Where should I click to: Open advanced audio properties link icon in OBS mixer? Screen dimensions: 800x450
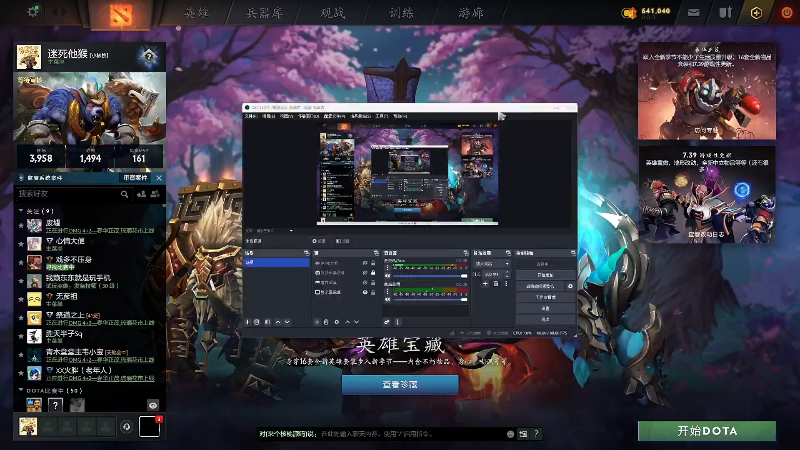pos(387,322)
